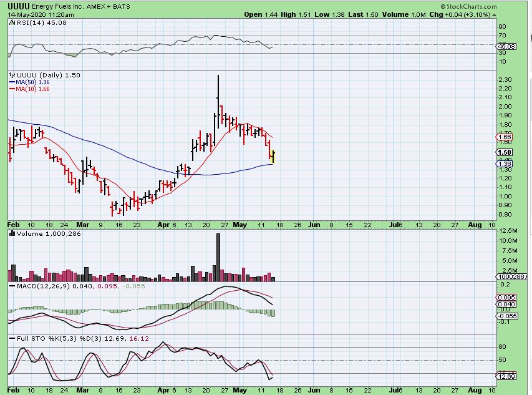Click the red MA(10) legend entry

26,89
